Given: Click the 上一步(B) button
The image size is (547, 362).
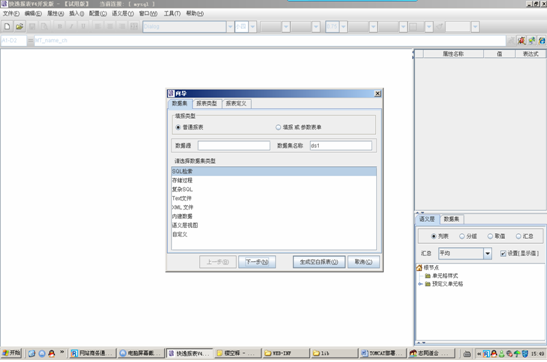Looking at the screenshot, I should pos(218,262).
